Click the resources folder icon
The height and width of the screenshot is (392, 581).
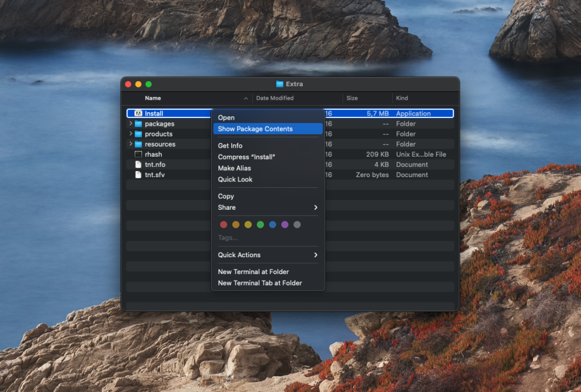[x=138, y=144]
